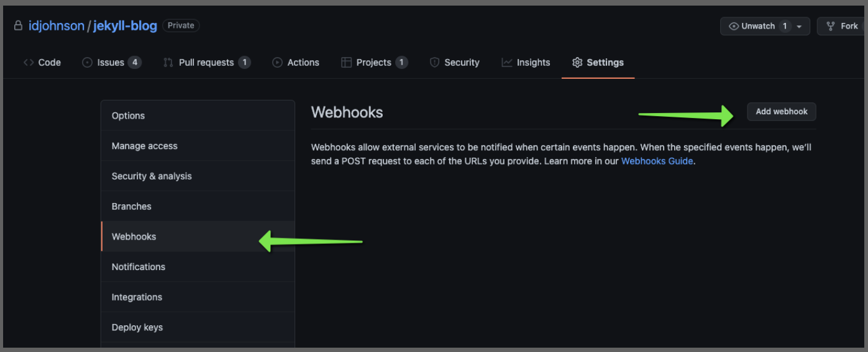The image size is (868, 352).
Task: Open the Unwatch dropdown arrow
Action: 799,26
